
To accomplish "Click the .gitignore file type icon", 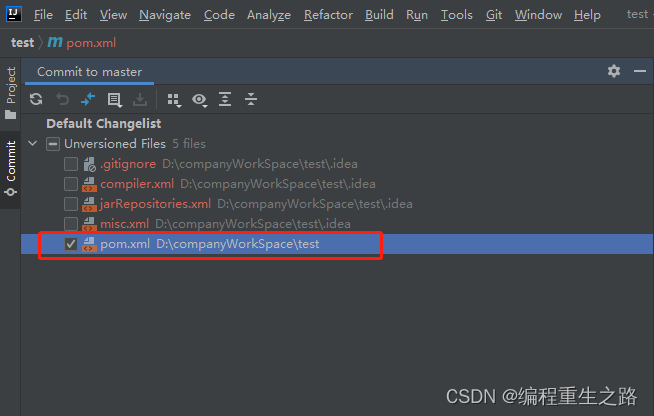I will (x=89, y=164).
